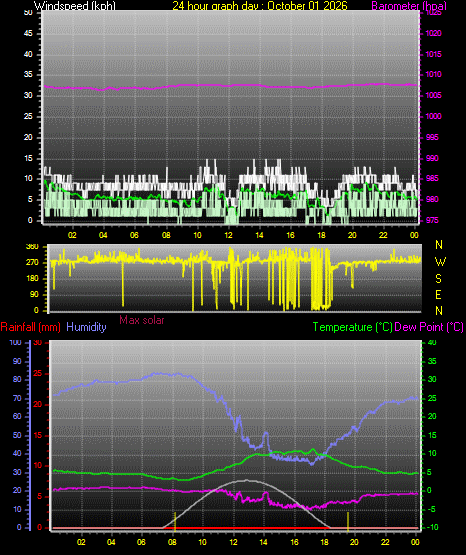Select the '360' wind direction axis value
Image resolution: width=466 pixels, height=555 pixels.
tap(32, 247)
